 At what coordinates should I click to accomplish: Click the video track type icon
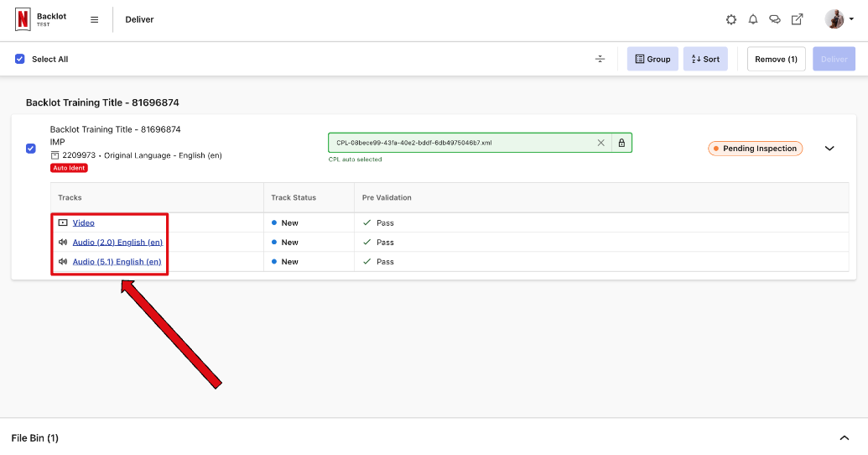click(63, 222)
